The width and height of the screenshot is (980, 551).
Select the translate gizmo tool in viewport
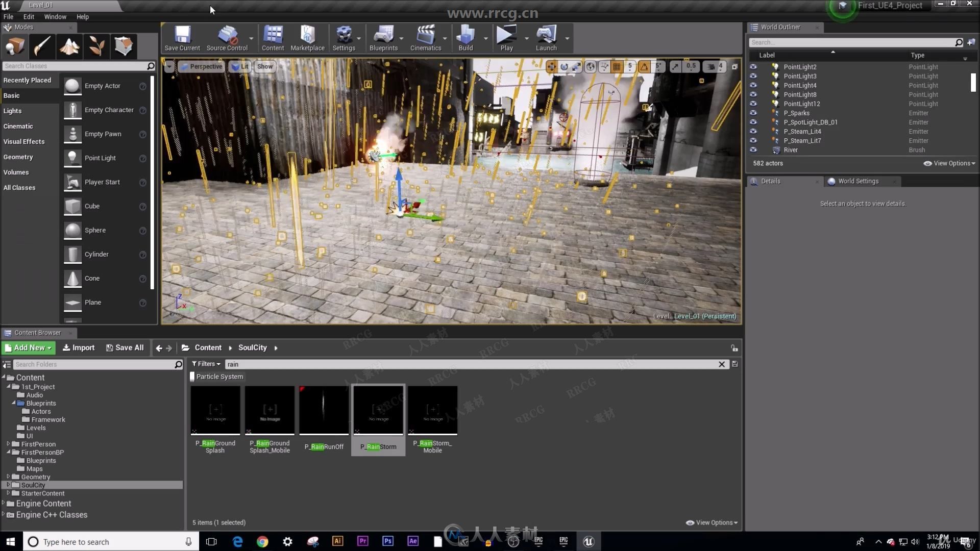pos(551,67)
